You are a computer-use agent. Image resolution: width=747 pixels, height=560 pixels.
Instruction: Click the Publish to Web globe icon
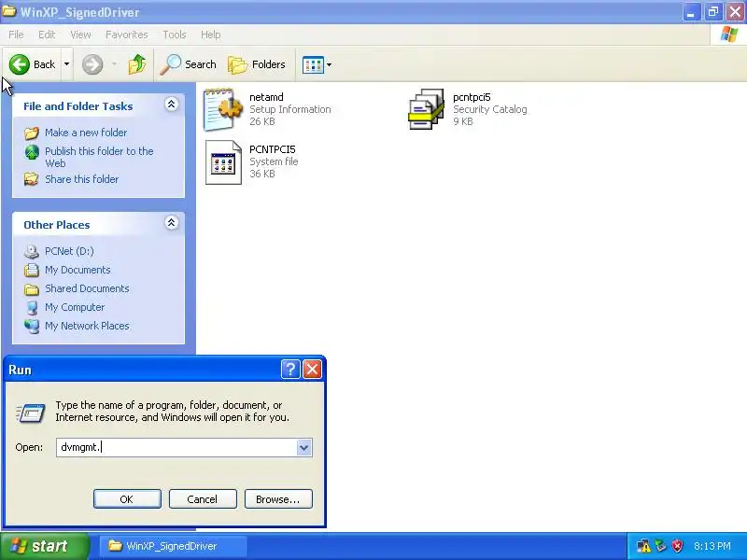tap(32, 152)
